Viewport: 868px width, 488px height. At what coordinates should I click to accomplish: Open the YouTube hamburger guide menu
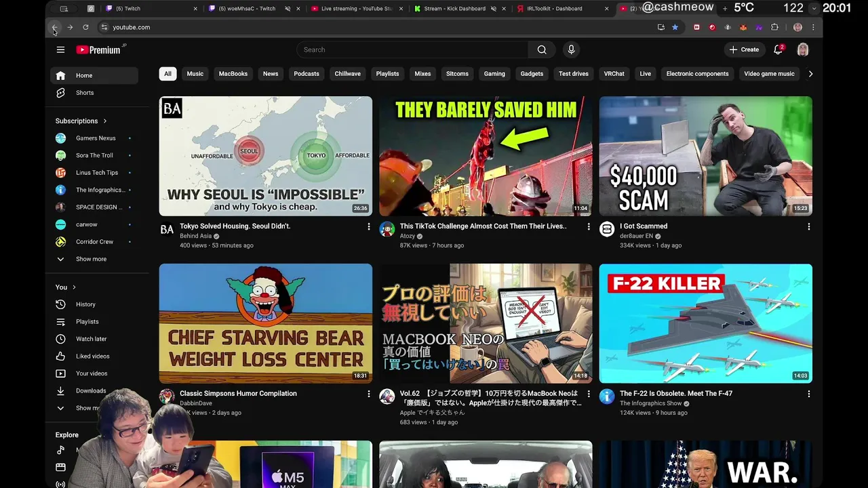60,49
